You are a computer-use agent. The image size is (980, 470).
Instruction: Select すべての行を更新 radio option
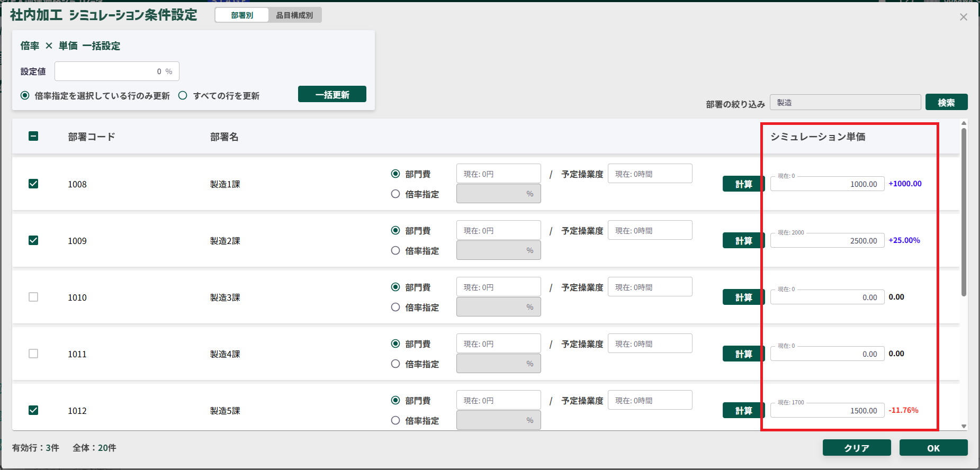[183, 96]
